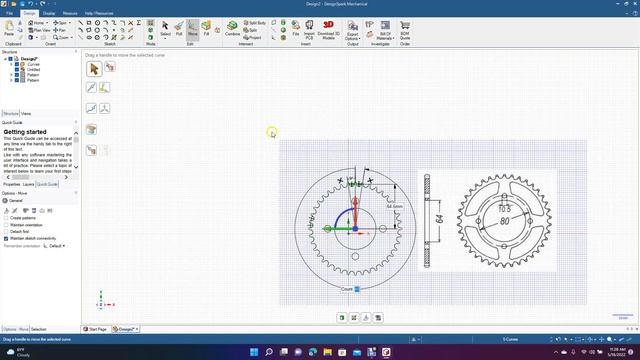
Task: Expand the Curves tree node
Action: (11, 64)
